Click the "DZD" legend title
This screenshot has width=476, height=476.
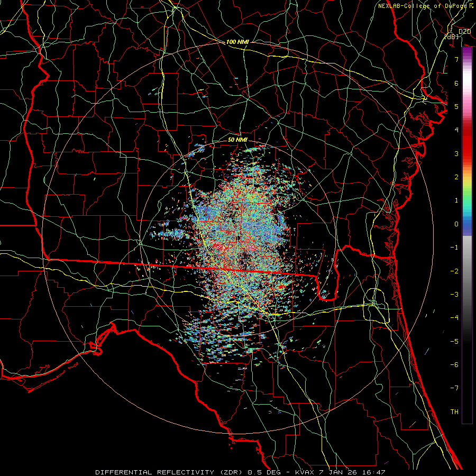(464, 31)
